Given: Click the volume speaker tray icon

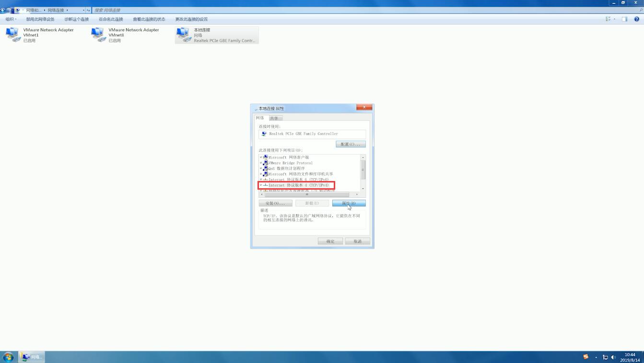Looking at the screenshot, I should click(x=613, y=357).
